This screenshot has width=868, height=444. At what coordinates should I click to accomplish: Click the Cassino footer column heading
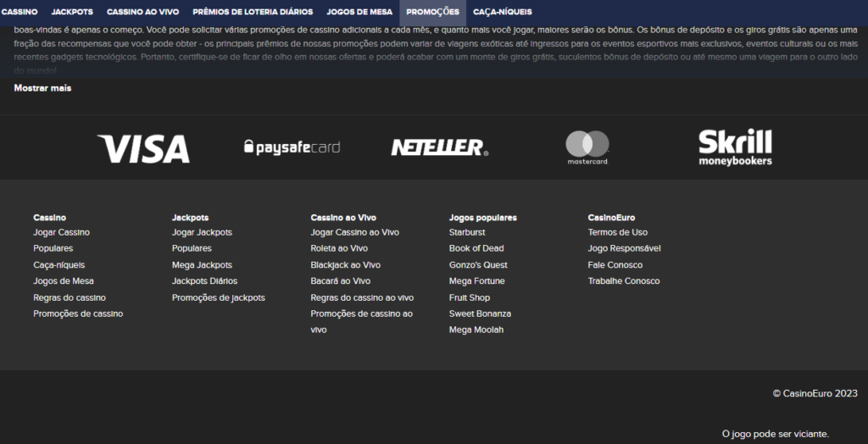50,218
